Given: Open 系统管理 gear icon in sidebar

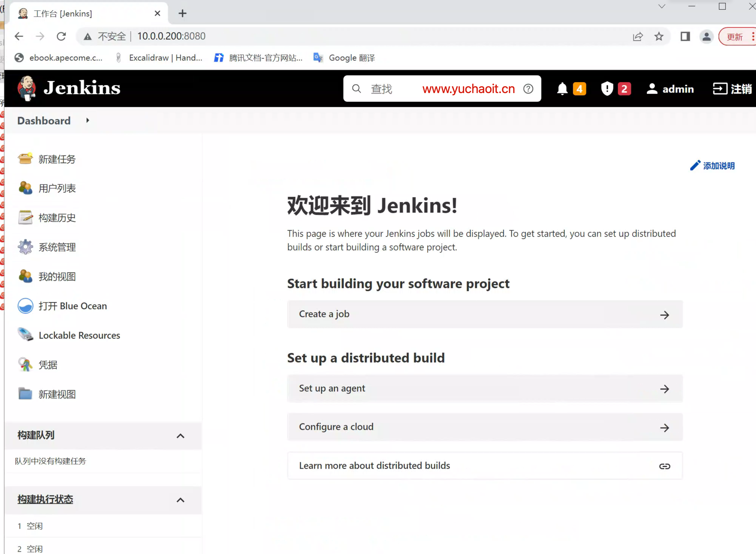Looking at the screenshot, I should 25,247.
